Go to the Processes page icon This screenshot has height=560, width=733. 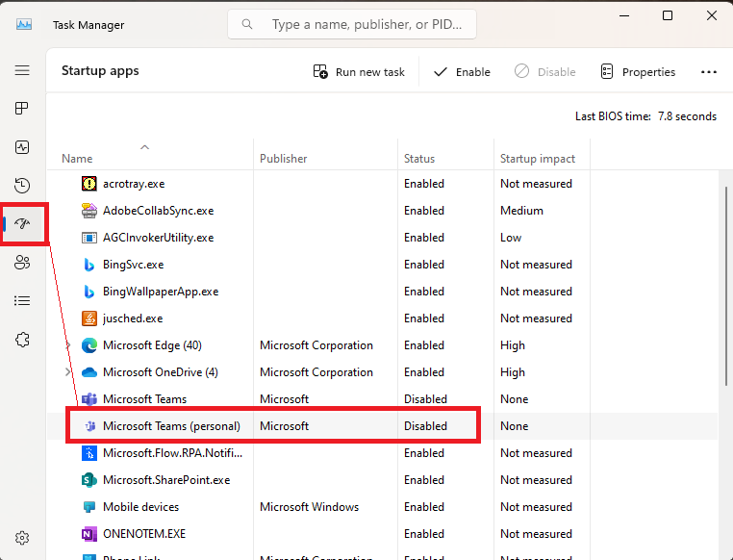click(x=22, y=109)
